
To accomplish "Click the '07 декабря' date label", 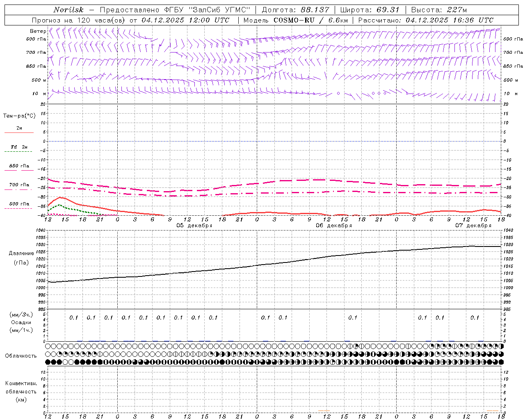I will coord(473,226).
